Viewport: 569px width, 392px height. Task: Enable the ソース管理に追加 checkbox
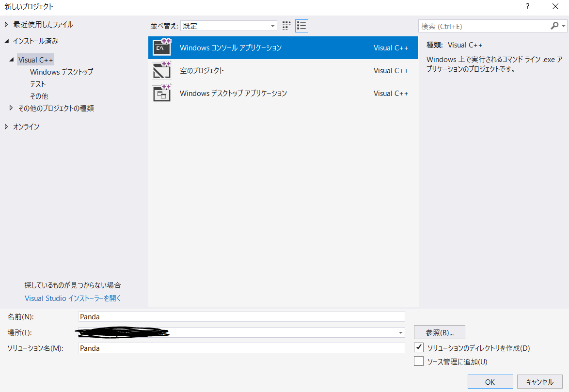[x=419, y=361]
